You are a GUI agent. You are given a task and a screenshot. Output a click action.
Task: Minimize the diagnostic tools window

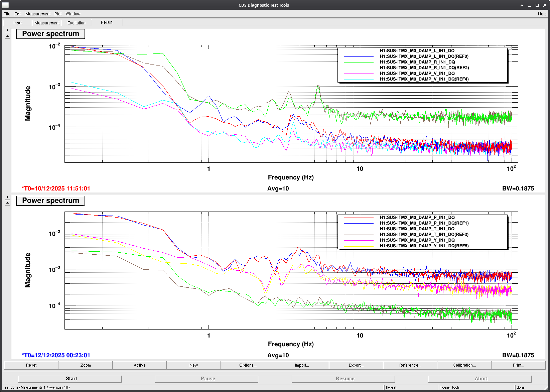(x=529, y=5)
